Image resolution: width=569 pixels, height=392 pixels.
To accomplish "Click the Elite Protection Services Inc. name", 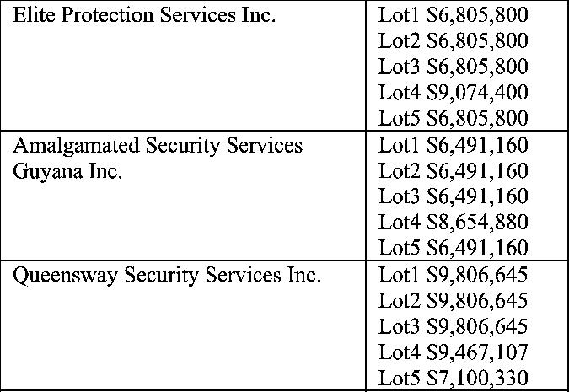I will [144, 15].
